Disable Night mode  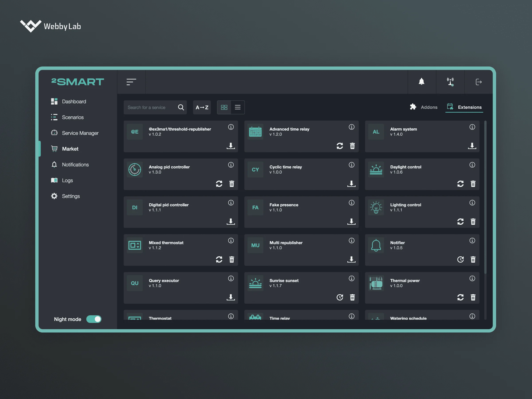[94, 319]
